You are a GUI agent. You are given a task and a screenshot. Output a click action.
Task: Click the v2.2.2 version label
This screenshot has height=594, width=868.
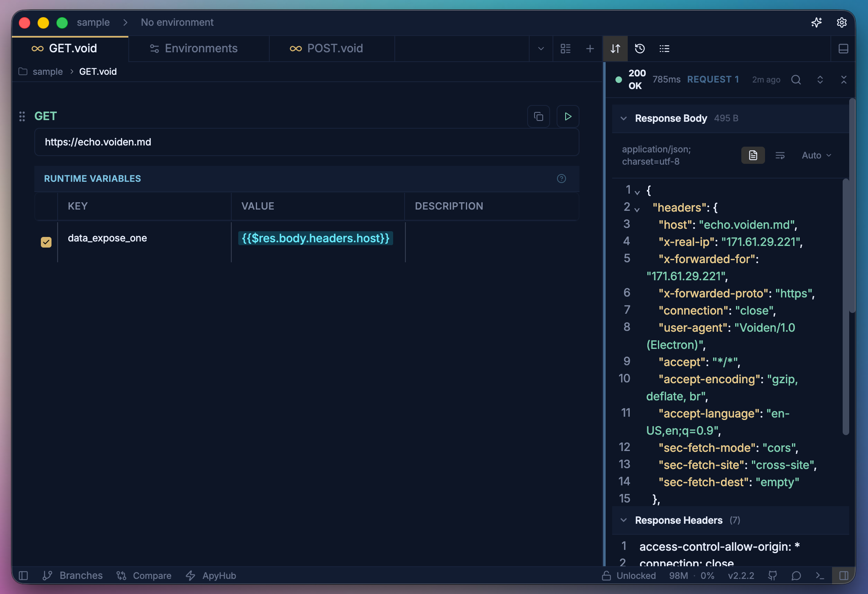741,576
